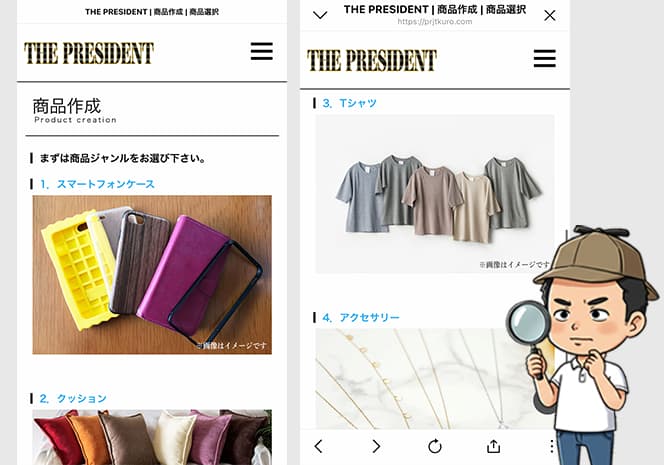Select the 4. アクセサリー link
Screen dimensions: 664x465
[x=361, y=318]
